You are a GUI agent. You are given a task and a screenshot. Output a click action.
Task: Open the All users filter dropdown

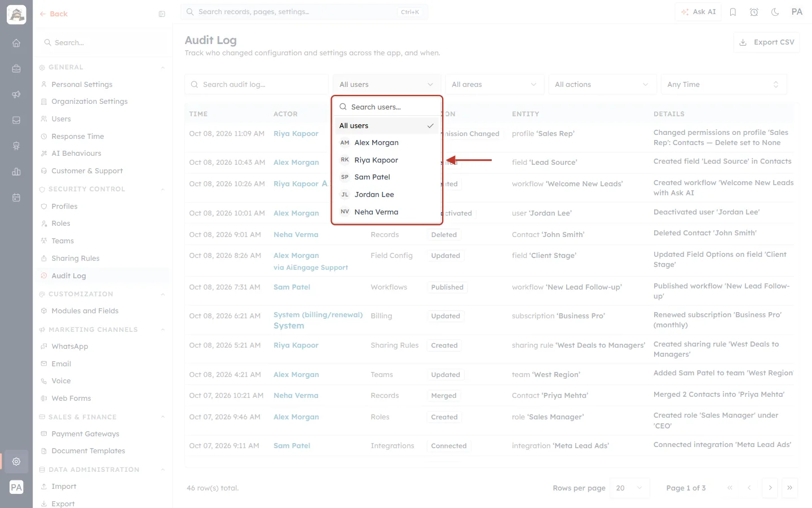pyautogui.click(x=386, y=85)
